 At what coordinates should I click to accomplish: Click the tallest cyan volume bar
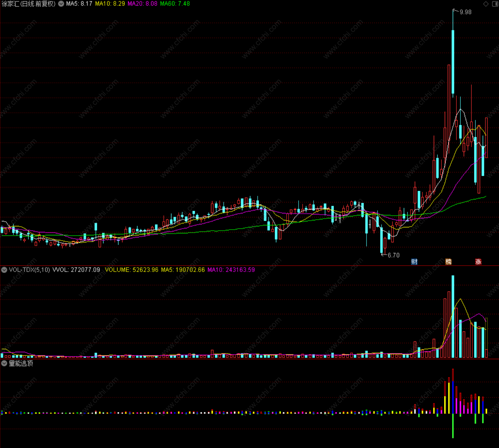[x=453, y=317]
